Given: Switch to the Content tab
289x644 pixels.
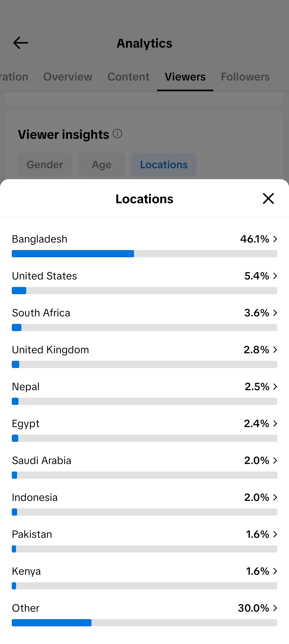Looking at the screenshot, I should 128,77.
